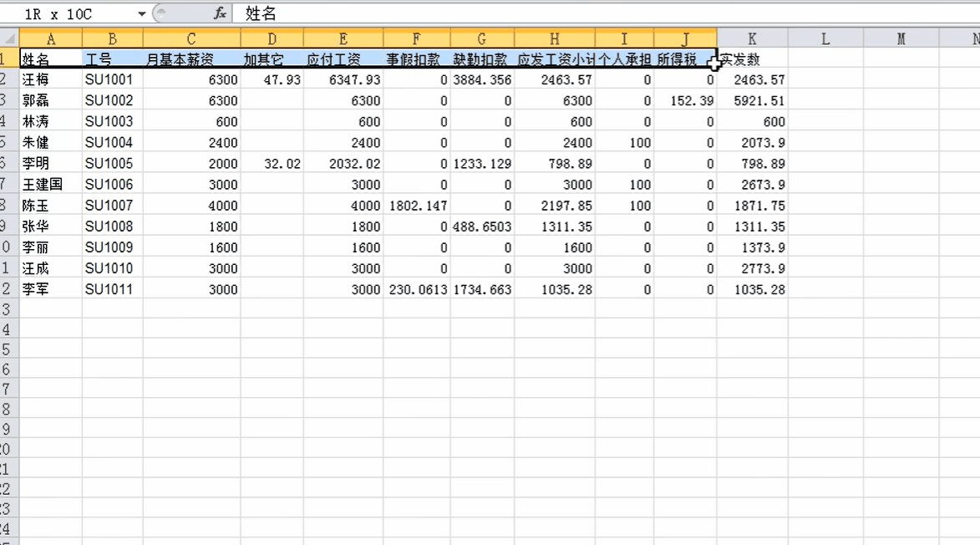Image resolution: width=980 pixels, height=545 pixels.
Task: Select the cell containing SU1011
Action: [x=112, y=289]
